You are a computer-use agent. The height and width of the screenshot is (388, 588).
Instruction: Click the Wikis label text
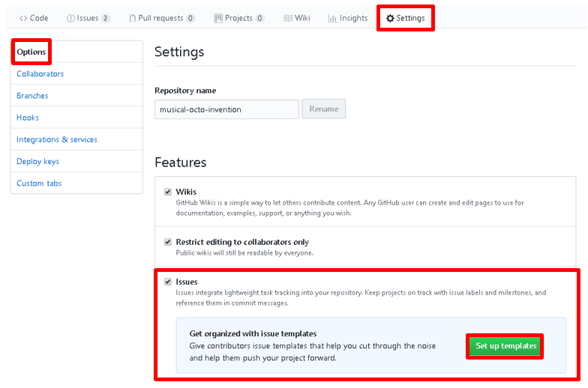[186, 192]
